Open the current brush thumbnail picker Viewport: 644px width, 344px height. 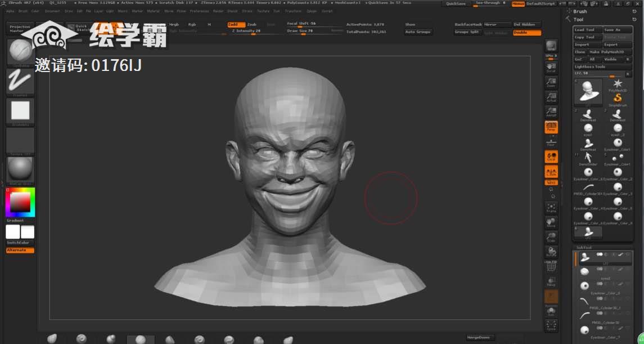20,53
